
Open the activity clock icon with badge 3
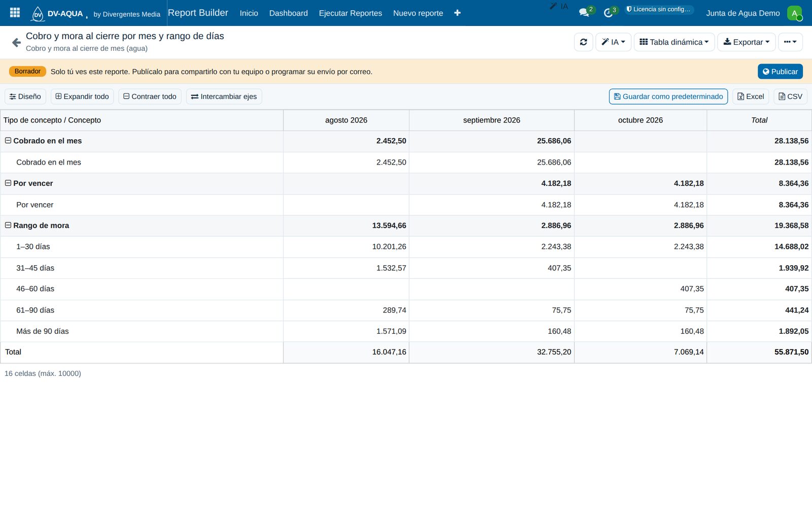[608, 13]
